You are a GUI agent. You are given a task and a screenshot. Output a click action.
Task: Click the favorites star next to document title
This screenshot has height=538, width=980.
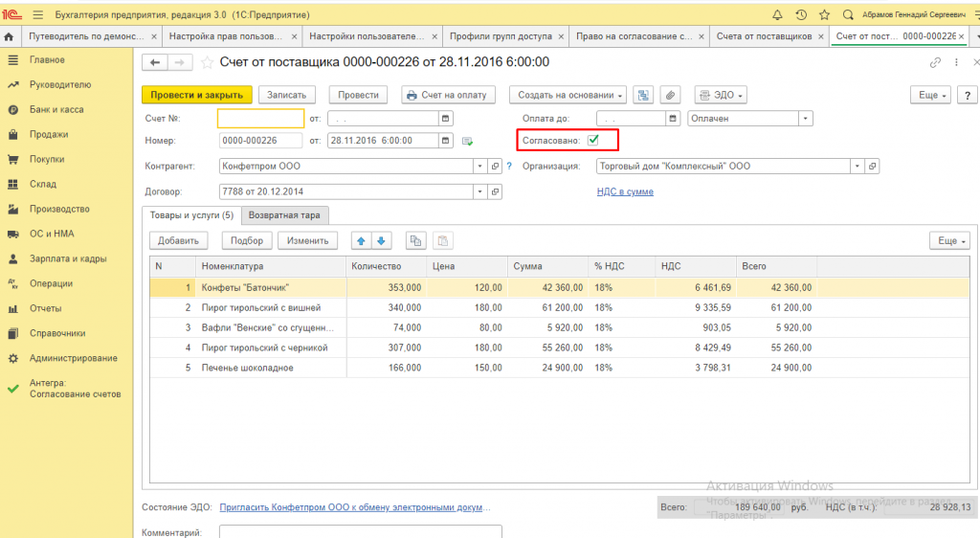[x=208, y=62]
